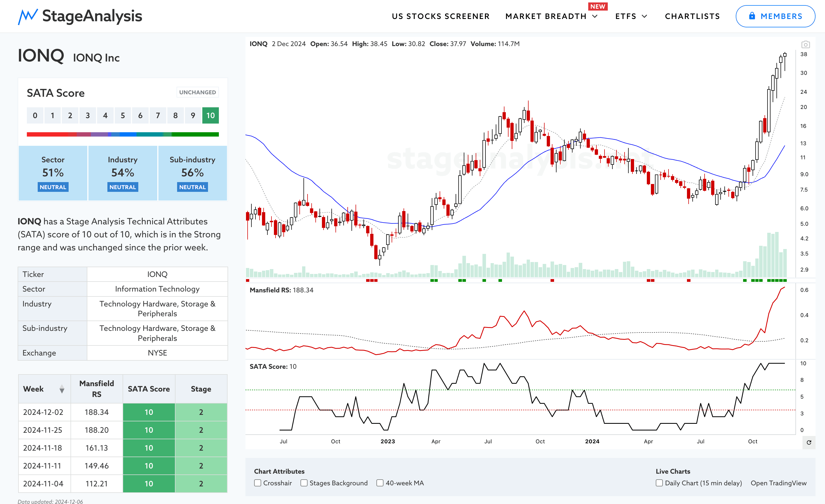The image size is (825, 504).
Task: Click the SATA Score column header
Action: pos(149,389)
